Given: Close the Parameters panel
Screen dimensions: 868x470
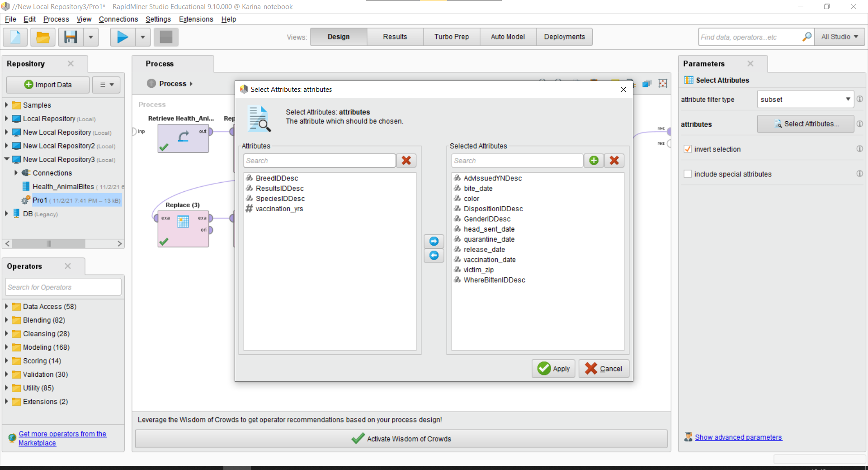Looking at the screenshot, I should pos(750,63).
